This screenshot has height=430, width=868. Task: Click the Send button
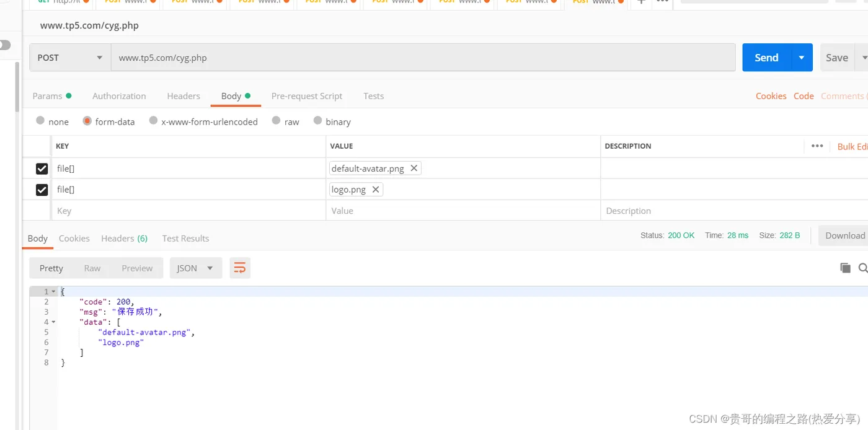tap(766, 58)
